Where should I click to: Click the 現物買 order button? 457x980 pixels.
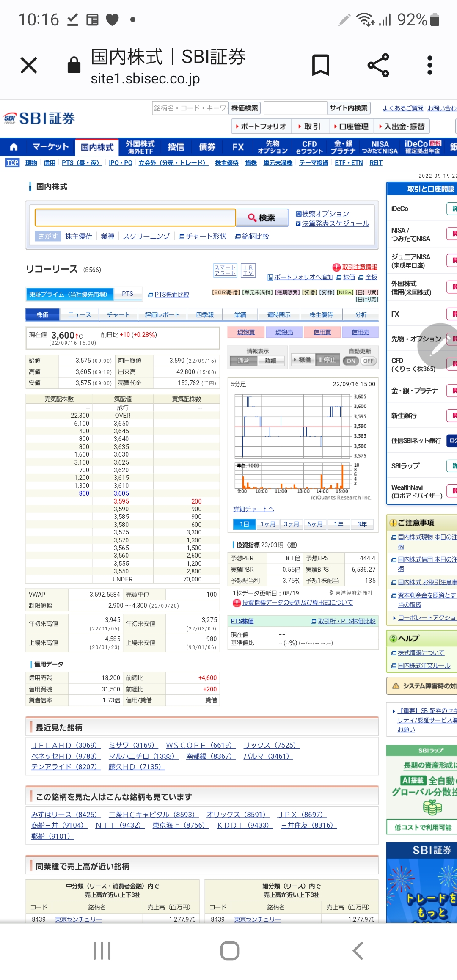click(x=246, y=332)
